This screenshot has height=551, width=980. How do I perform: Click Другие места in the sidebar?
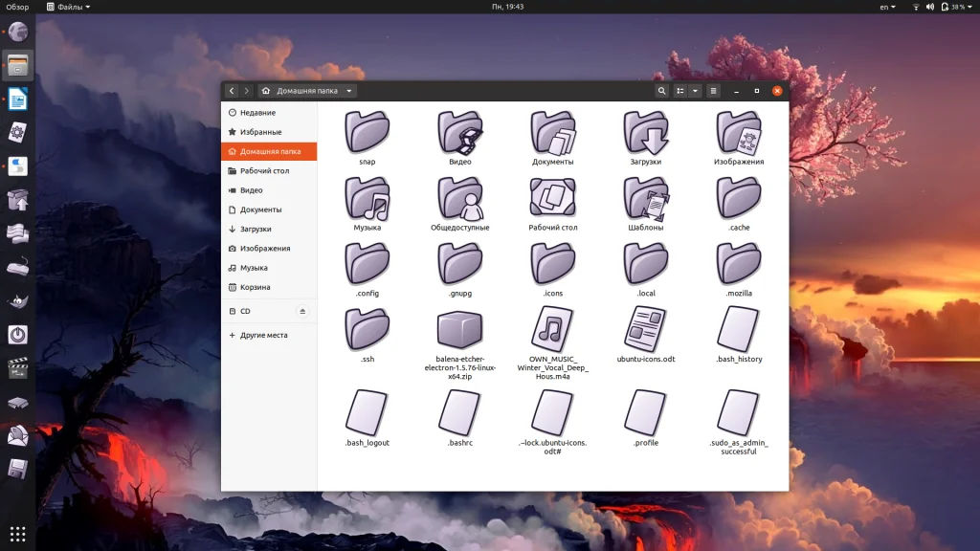(263, 336)
